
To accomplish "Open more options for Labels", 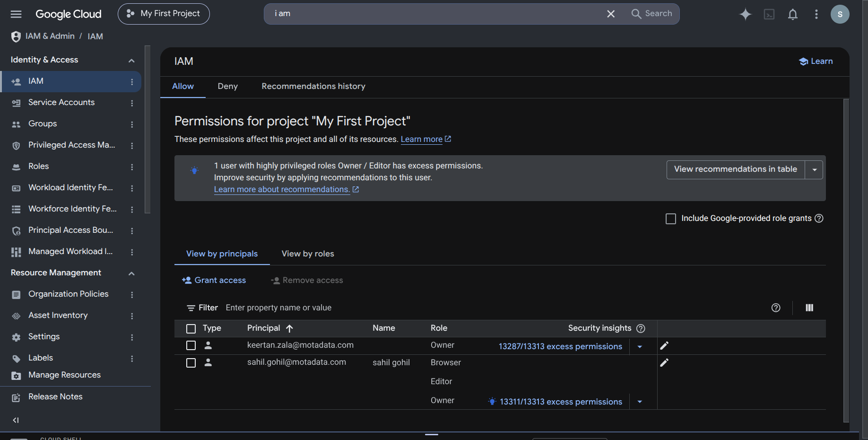I will click(132, 358).
